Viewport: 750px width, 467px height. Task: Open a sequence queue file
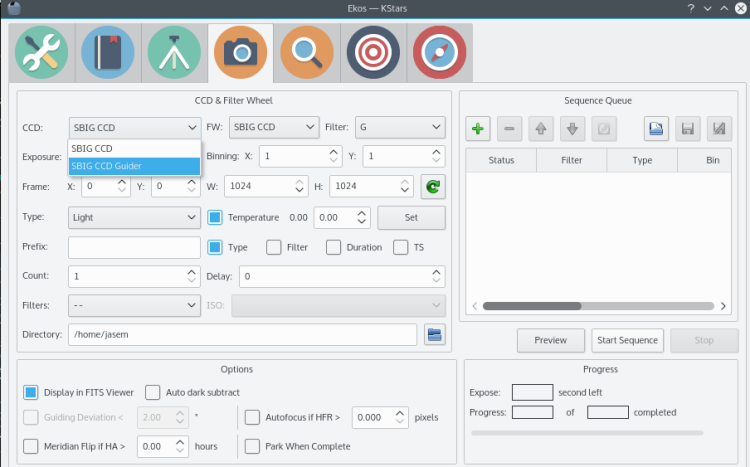click(x=656, y=129)
